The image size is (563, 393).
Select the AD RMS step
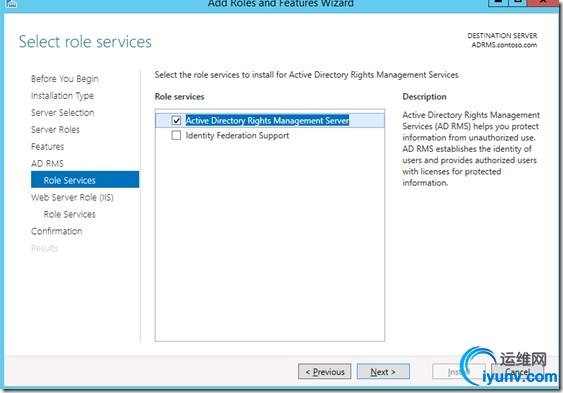47,163
